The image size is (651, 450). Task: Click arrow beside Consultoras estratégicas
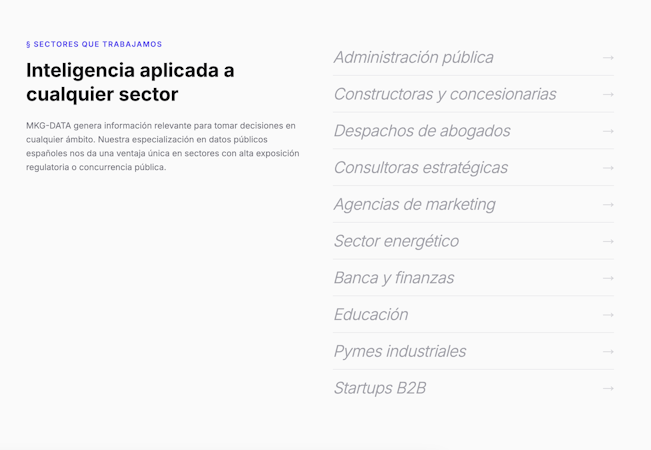(x=608, y=168)
